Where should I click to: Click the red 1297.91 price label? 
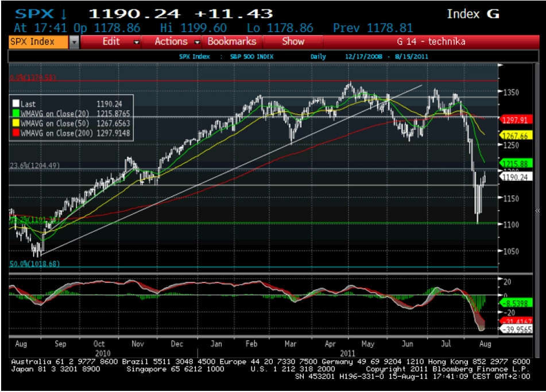click(x=516, y=120)
